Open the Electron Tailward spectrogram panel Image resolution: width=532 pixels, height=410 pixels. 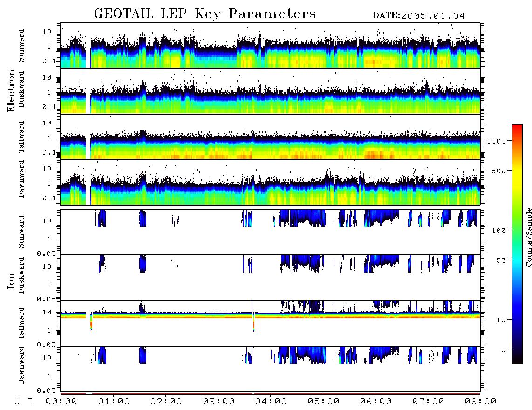tap(270, 137)
